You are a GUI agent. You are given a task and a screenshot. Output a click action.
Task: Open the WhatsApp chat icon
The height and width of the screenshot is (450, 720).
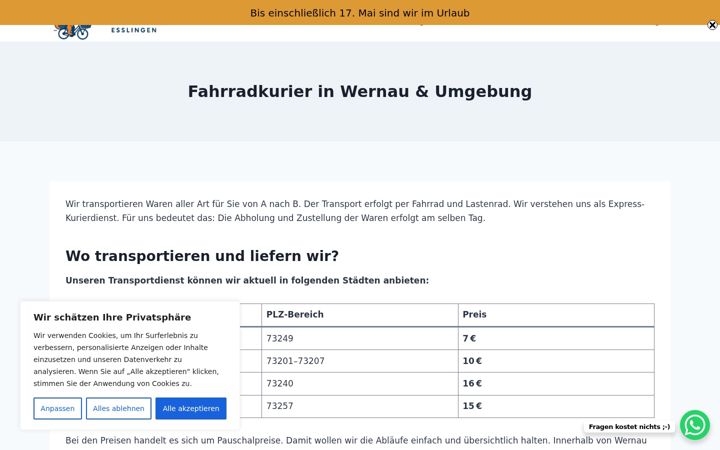coord(695,425)
